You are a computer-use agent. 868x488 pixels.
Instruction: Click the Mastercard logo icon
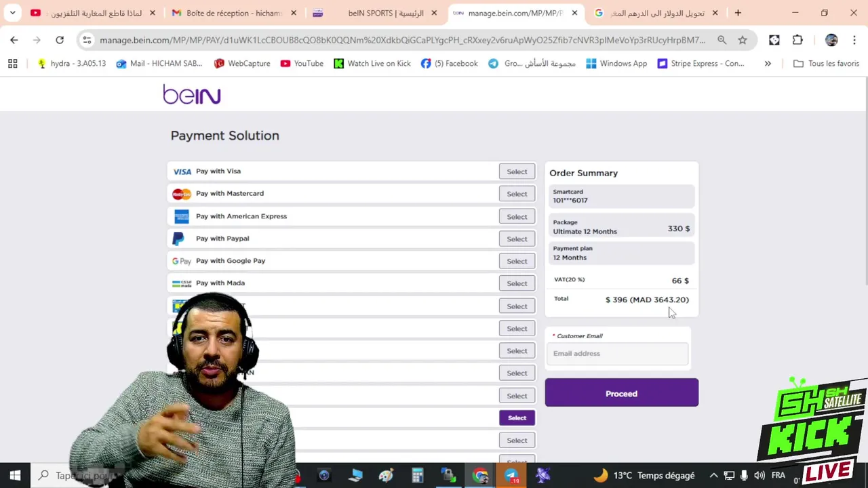pyautogui.click(x=182, y=194)
